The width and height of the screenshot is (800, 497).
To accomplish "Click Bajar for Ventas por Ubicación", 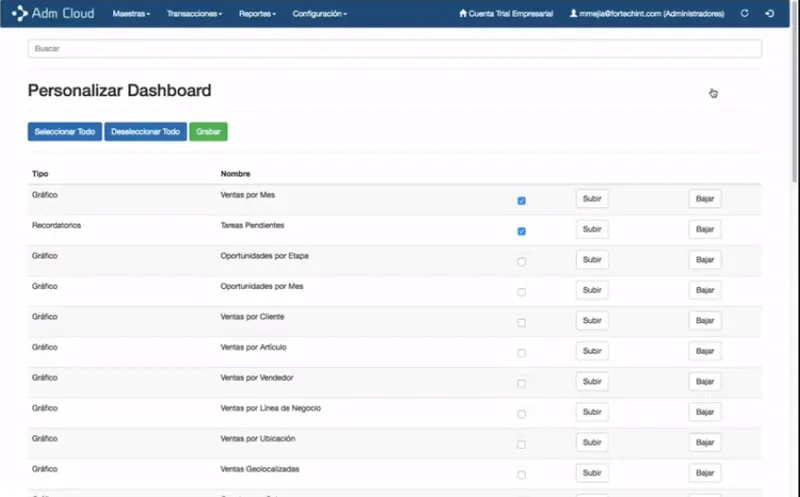I will 705,442.
